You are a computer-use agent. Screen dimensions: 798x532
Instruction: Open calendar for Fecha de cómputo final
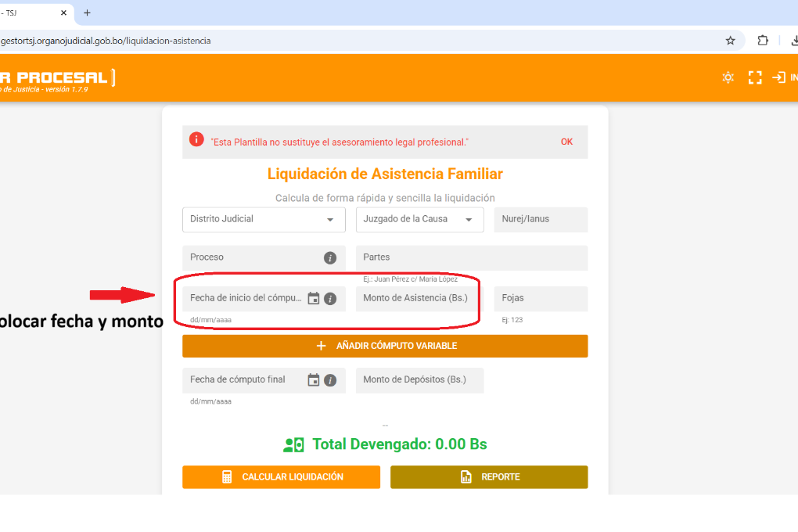point(314,380)
